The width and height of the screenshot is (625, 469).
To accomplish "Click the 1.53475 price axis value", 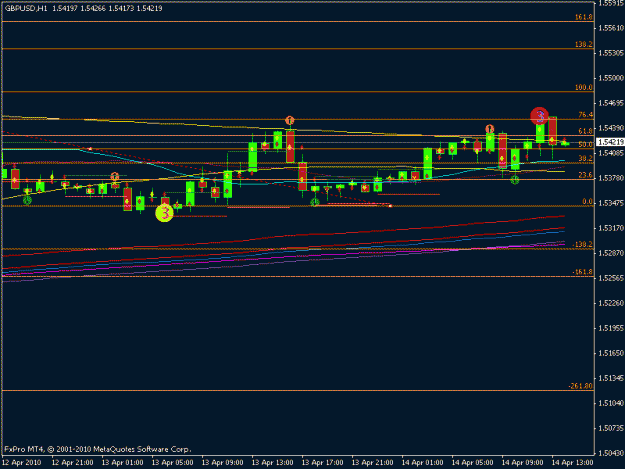I will point(611,203).
